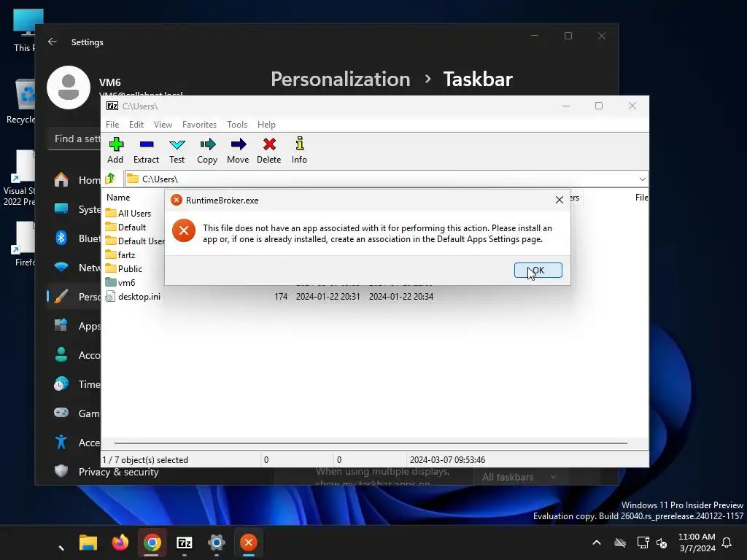This screenshot has height=560, width=747.
Task: Open the File menu in 7-Zip
Action: click(112, 124)
